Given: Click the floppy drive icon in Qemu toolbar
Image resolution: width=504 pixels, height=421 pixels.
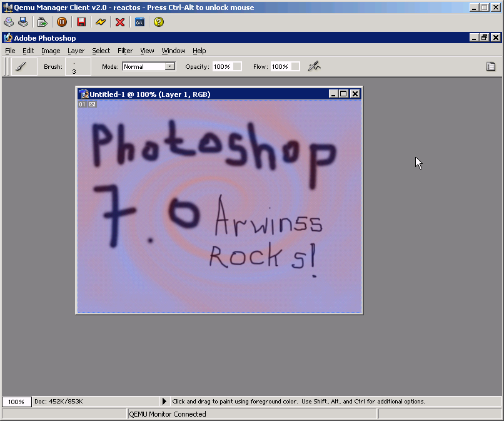Looking at the screenshot, I should tap(23, 22).
